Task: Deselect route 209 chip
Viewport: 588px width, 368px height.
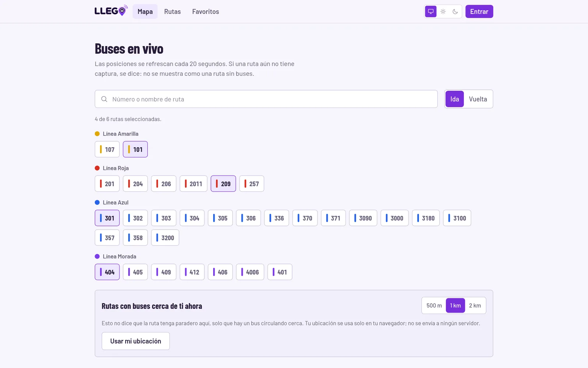Action: click(223, 184)
